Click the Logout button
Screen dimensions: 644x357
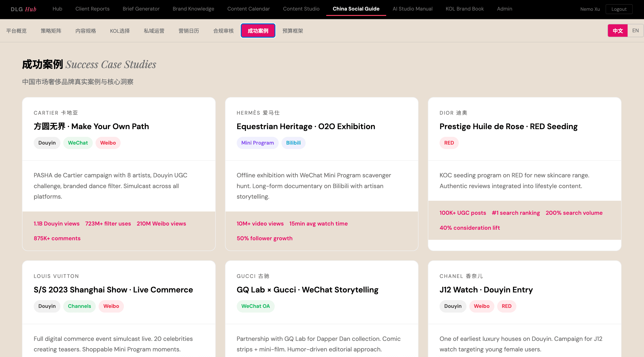coord(619,9)
